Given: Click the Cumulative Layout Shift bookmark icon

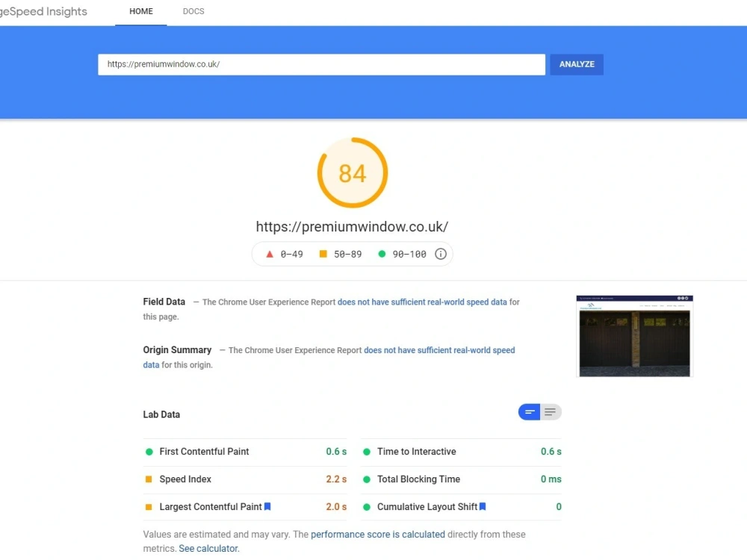Looking at the screenshot, I should [483, 507].
